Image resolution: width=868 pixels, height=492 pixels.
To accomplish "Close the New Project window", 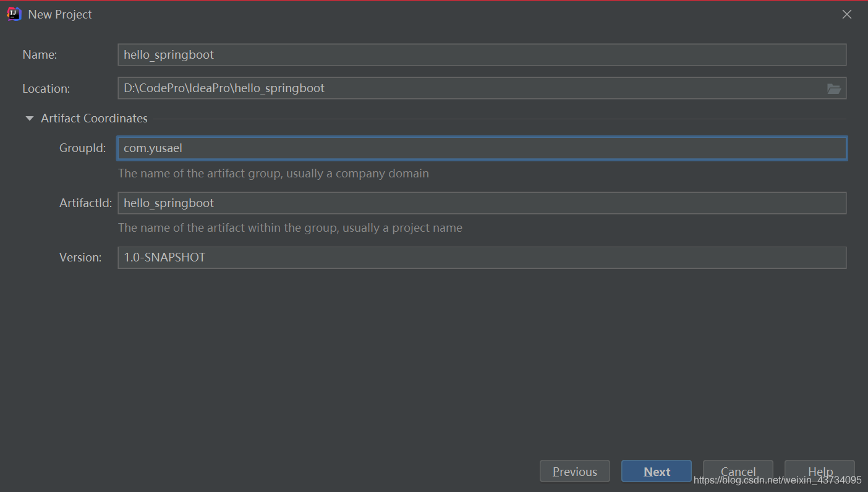I will (847, 14).
